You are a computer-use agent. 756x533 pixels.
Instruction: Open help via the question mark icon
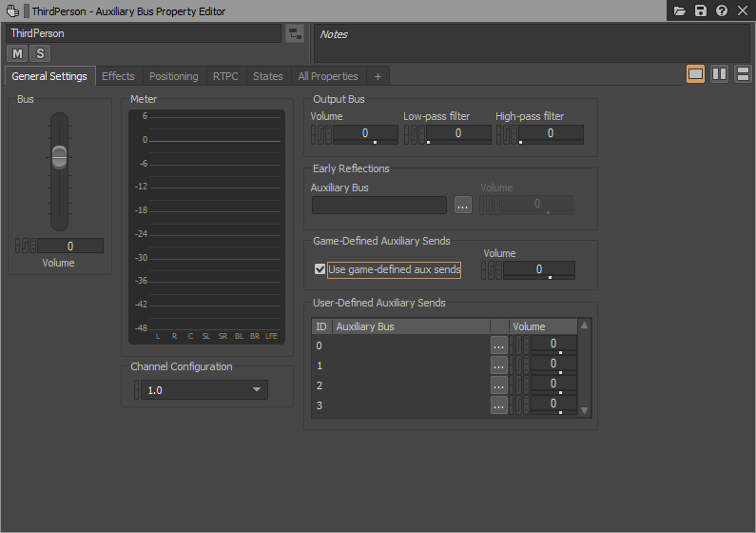[x=721, y=10]
